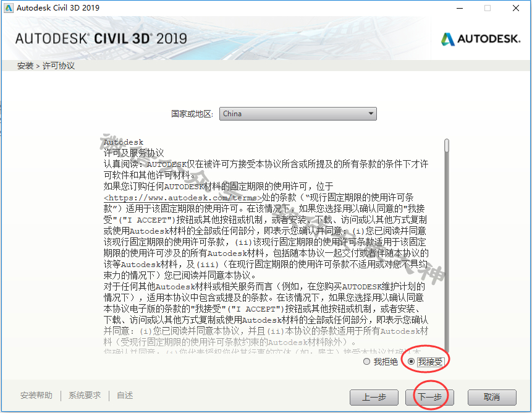Click the Autodesk Civil 3D 2019 banner title
The image size is (532, 413).
[101, 39]
